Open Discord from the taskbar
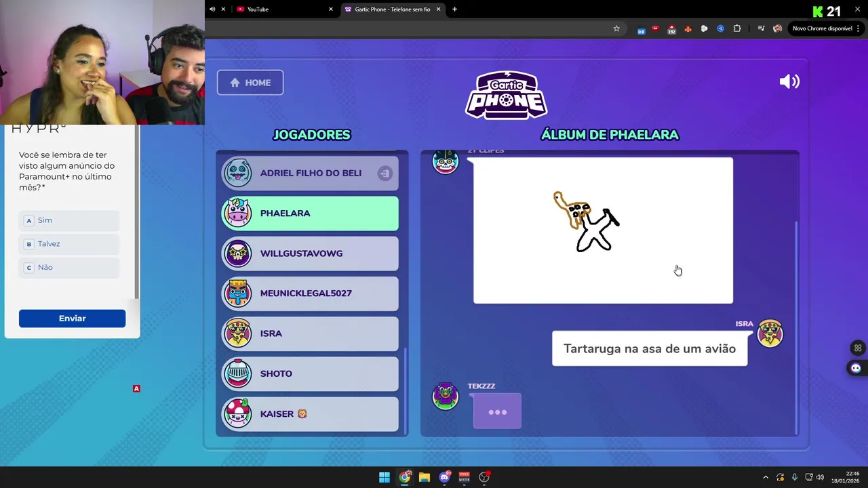Image resolution: width=868 pixels, height=488 pixels. (x=444, y=477)
